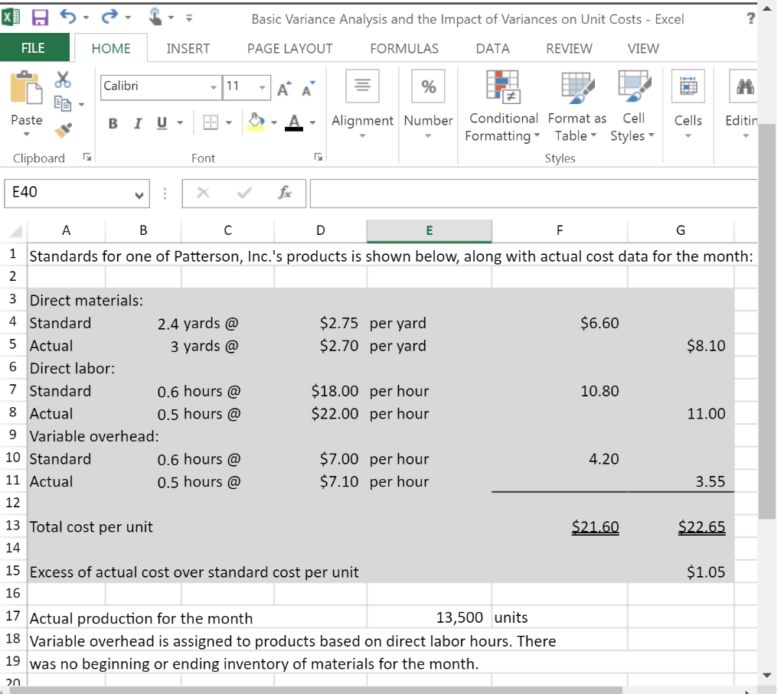The height and width of the screenshot is (694, 784).
Task: Open the FILE menu
Action: (x=34, y=48)
